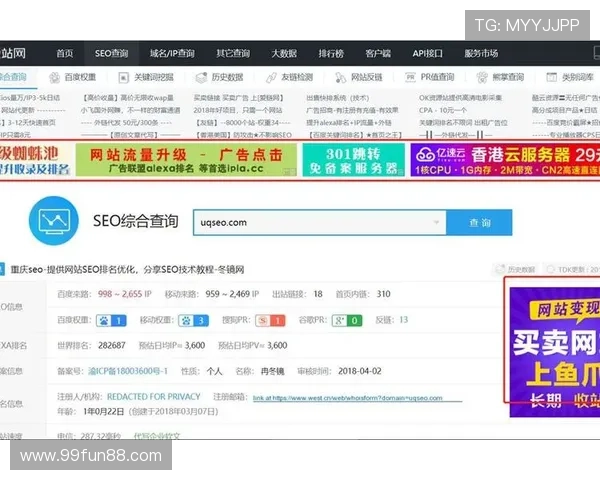Click the domain input field with uqseo.com

tap(320, 222)
